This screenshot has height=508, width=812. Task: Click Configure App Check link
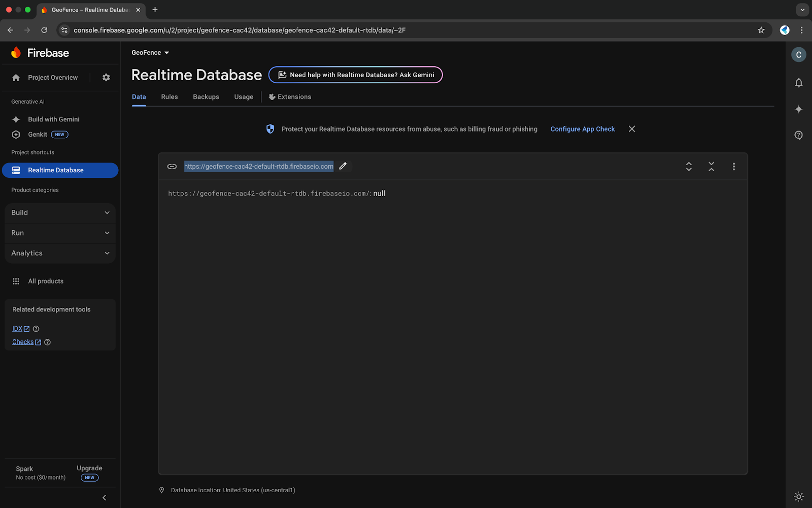[583, 129]
